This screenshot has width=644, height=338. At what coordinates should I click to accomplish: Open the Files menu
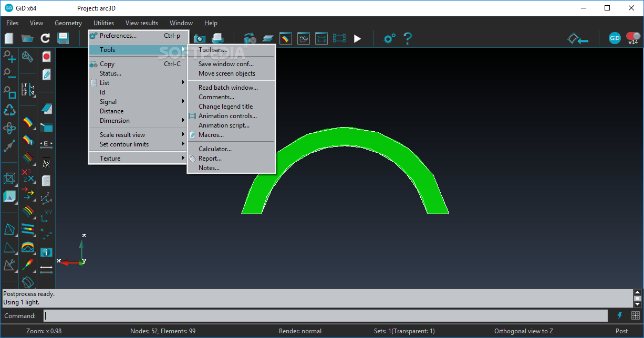(12, 23)
